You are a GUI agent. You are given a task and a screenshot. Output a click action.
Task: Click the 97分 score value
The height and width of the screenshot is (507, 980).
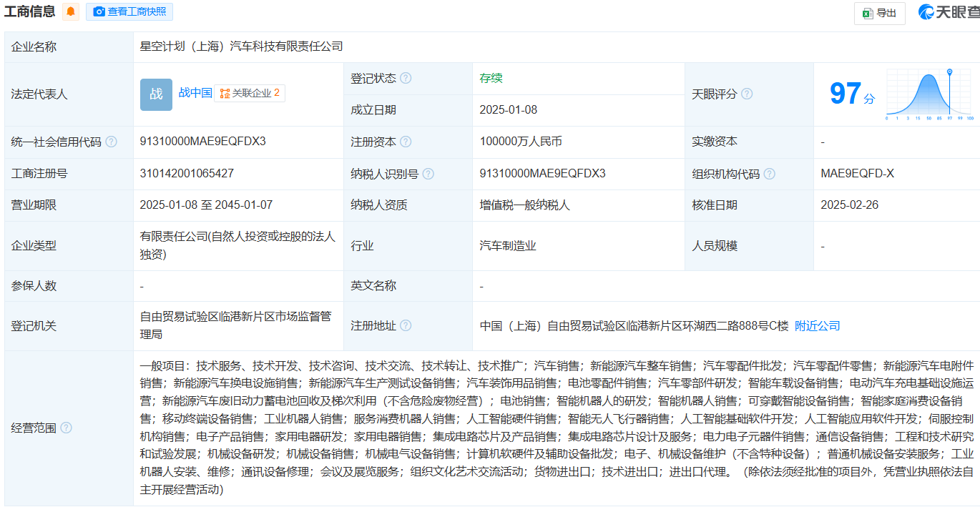tap(852, 94)
